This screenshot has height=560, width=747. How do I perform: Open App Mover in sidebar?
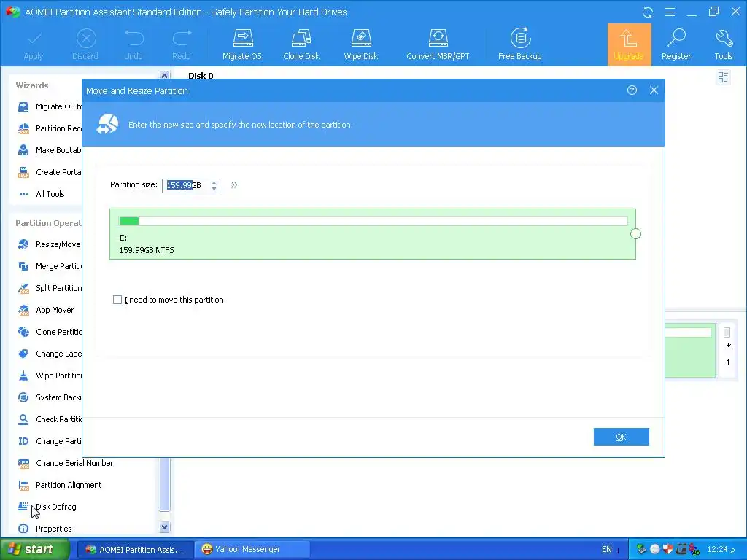46,310
